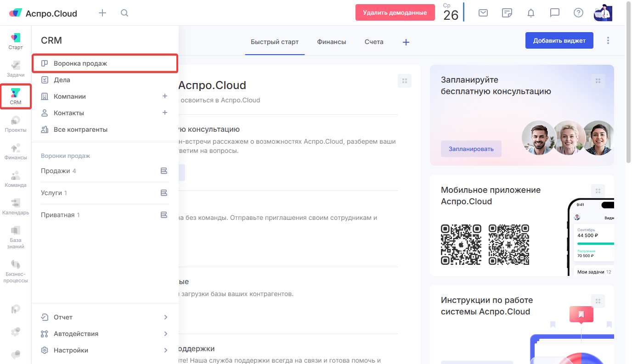The height and width of the screenshot is (364, 632).
Task: Open the help question mark icon
Action: [x=579, y=13]
